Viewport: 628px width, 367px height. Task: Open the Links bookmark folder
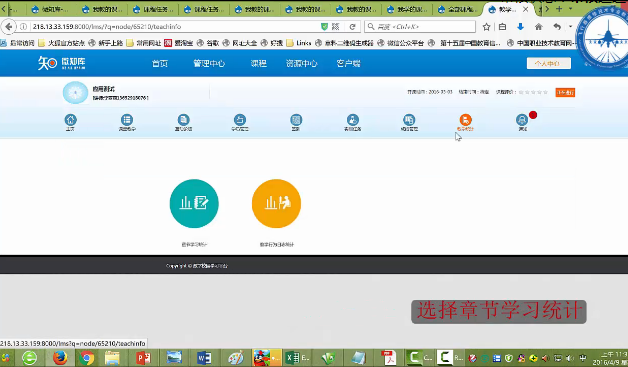tap(299, 43)
